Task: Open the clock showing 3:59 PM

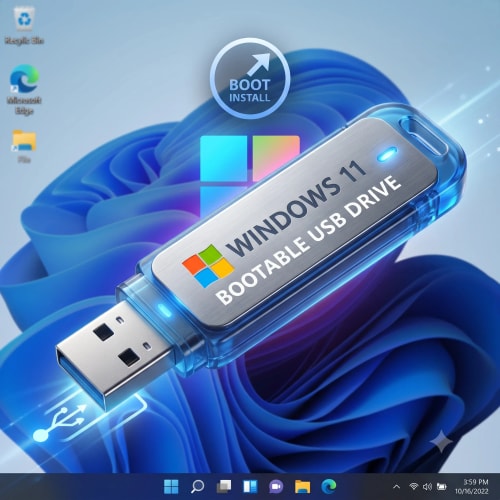Action: click(x=476, y=482)
